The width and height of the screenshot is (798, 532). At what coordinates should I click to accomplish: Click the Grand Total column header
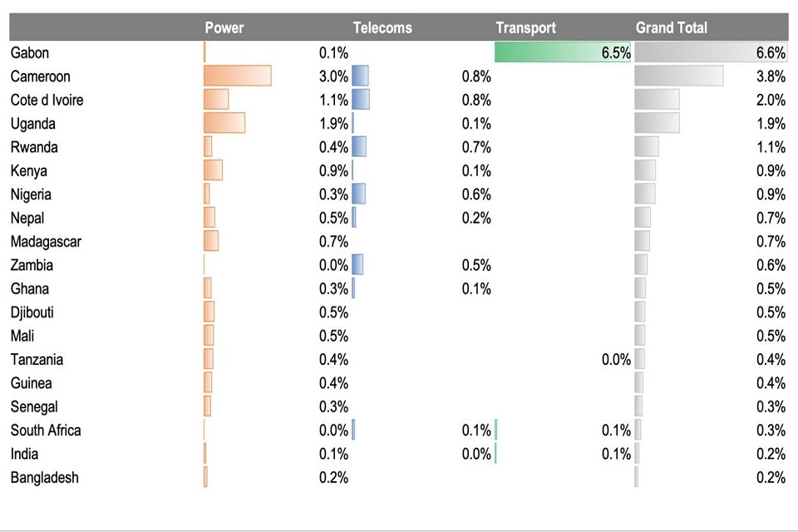(671, 27)
